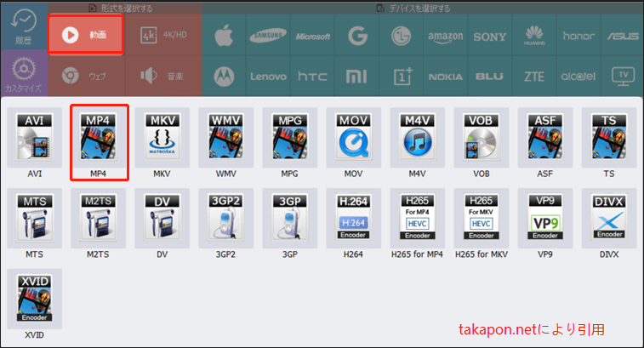Select the 3GP2 format

226,218
